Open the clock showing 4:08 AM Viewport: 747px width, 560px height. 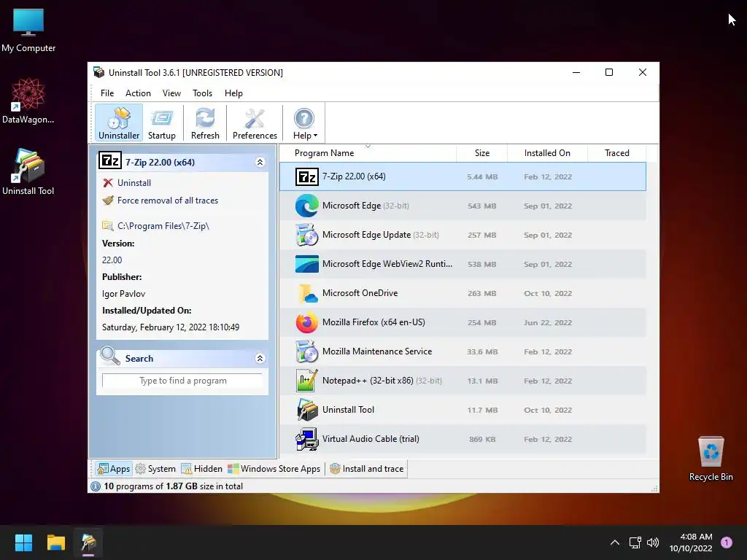[x=691, y=542]
